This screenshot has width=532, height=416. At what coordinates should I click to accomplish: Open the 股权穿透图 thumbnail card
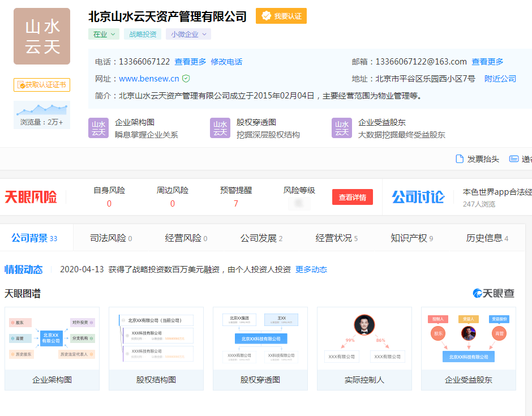tap(260, 349)
